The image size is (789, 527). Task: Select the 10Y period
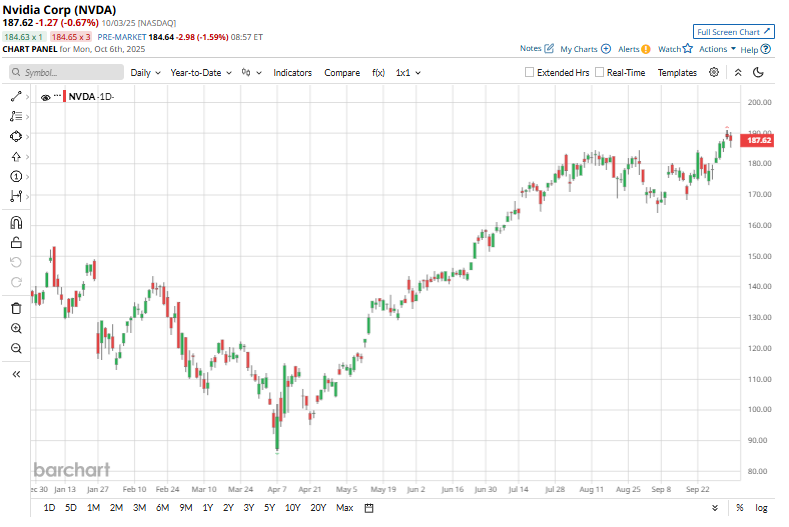point(293,508)
